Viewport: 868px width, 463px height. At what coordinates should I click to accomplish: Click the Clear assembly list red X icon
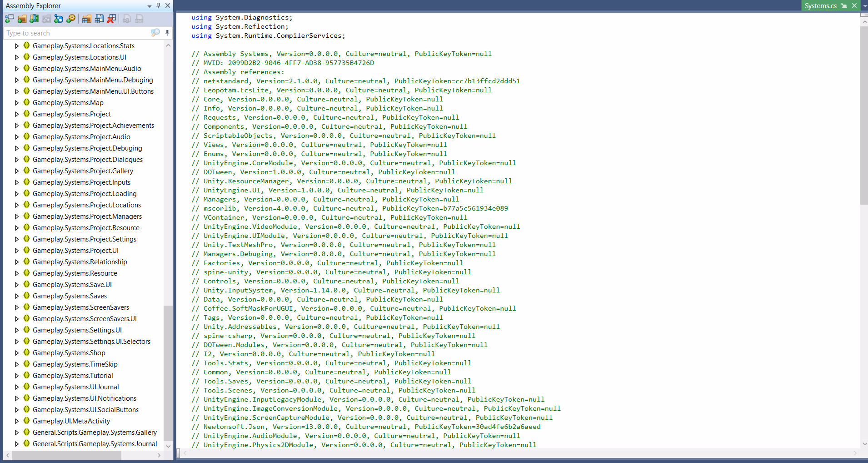coord(111,19)
